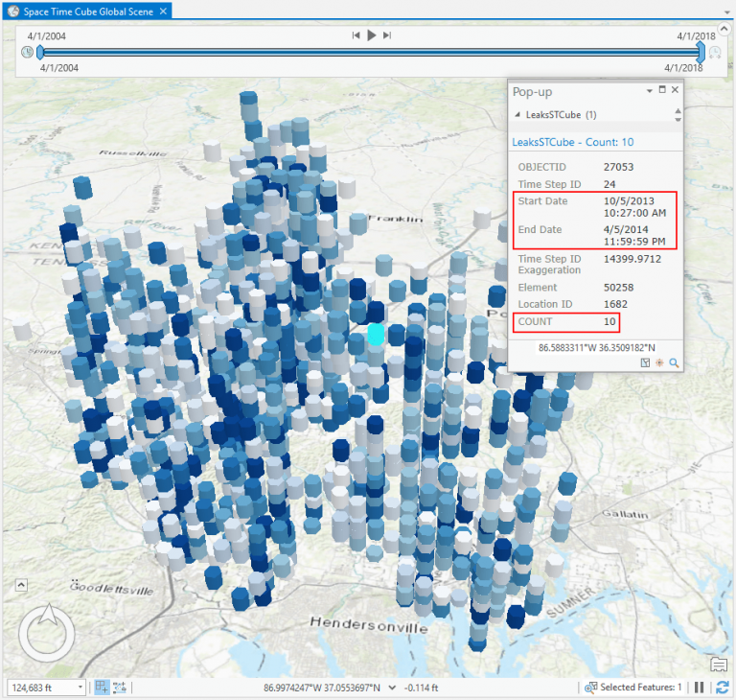This screenshot has height=700, width=736.
Task: Click the 4/1/2004 time extent start label
Action: tap(59, 68)
